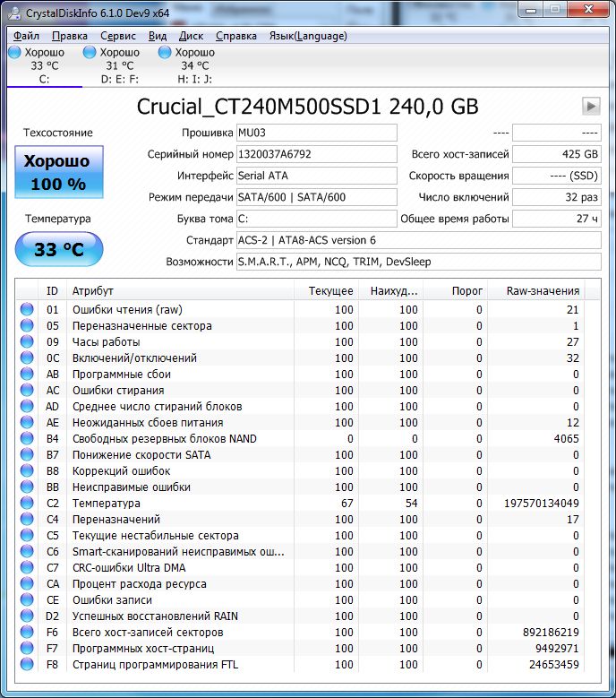This screenshot has height=698, width=616.
Task: Click the Режим передачи SATA/600 field
Action: tap(316, 197)
